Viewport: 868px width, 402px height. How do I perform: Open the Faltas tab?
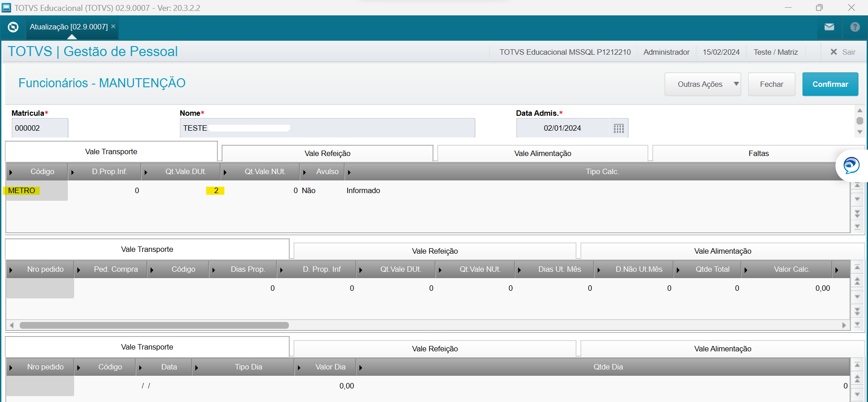758,153
